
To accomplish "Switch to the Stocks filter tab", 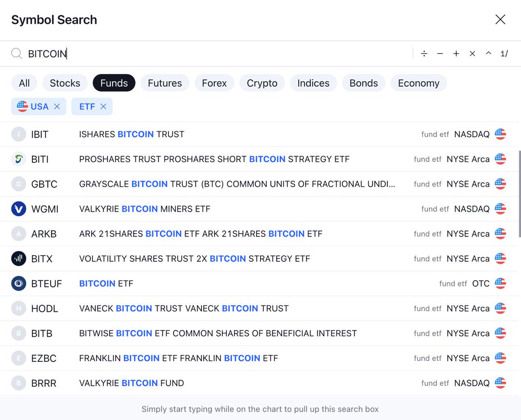I will point(65,83).
